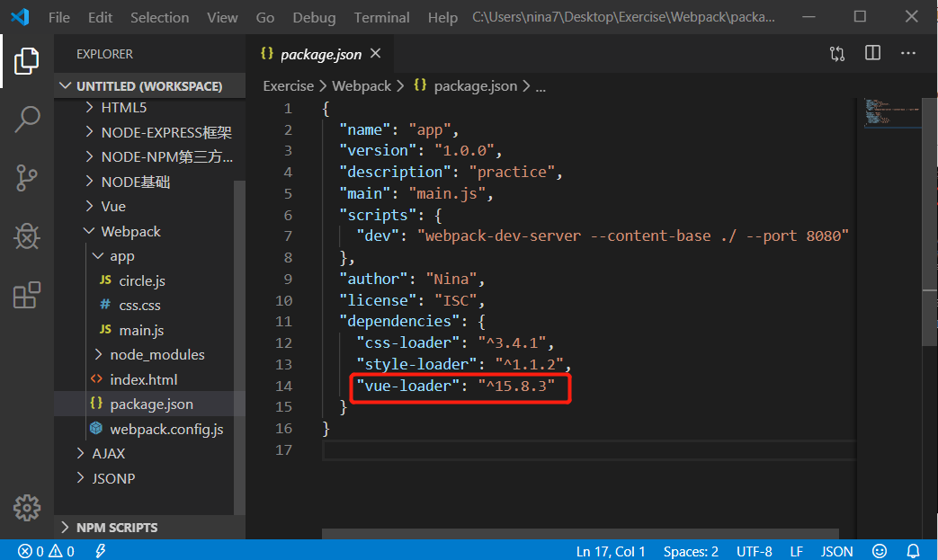The width and height of the screenshot is (938, 560).
Task: Click the explorer vertical scrollbar
Action: 239,347
